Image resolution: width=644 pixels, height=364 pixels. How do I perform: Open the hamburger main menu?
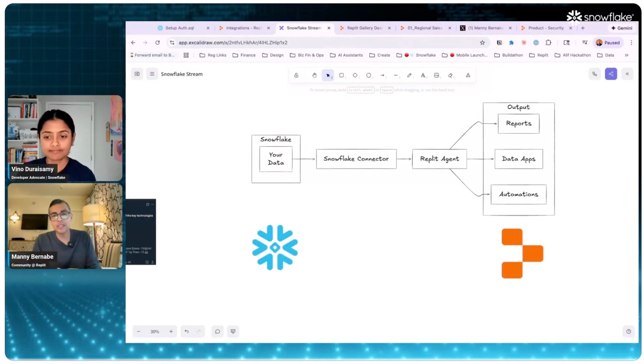pos(152,74)
